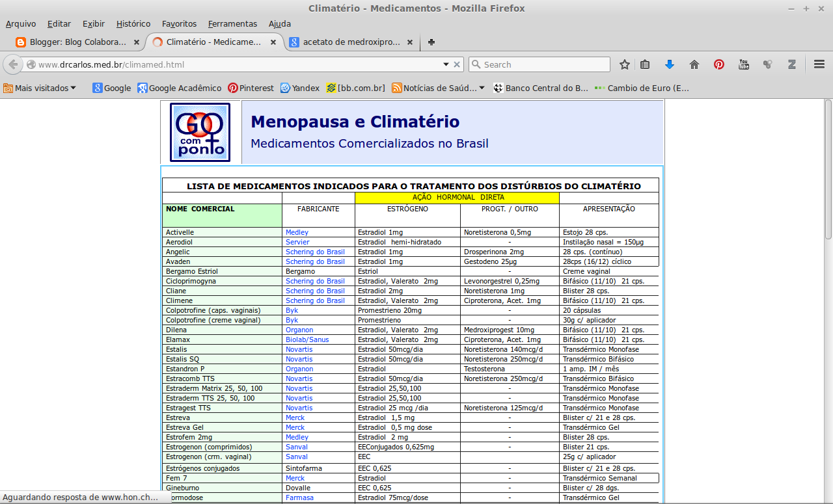Click the page vertical scrollbar
833x504 pixels.
coord(828,169)
